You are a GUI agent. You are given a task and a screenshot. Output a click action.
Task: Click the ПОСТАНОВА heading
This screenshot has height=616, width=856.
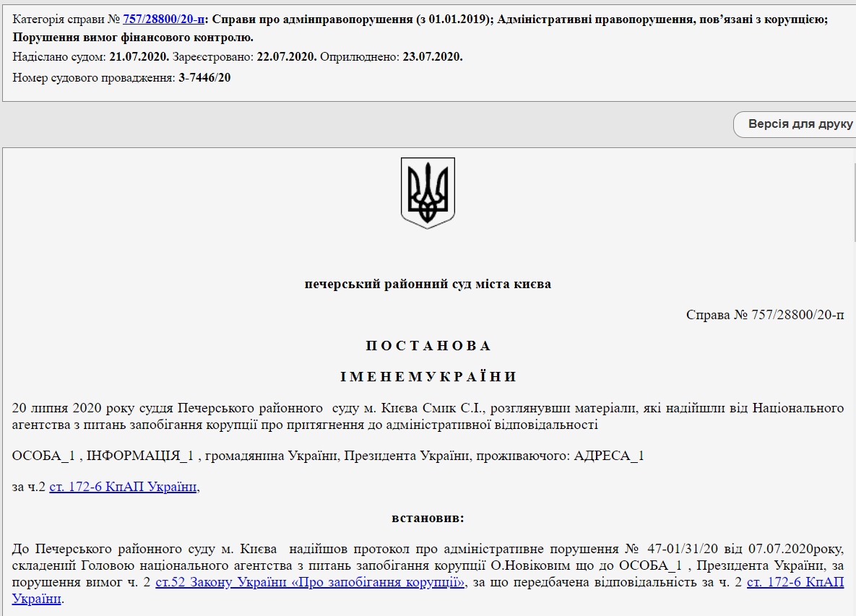(x=428, y=346)
